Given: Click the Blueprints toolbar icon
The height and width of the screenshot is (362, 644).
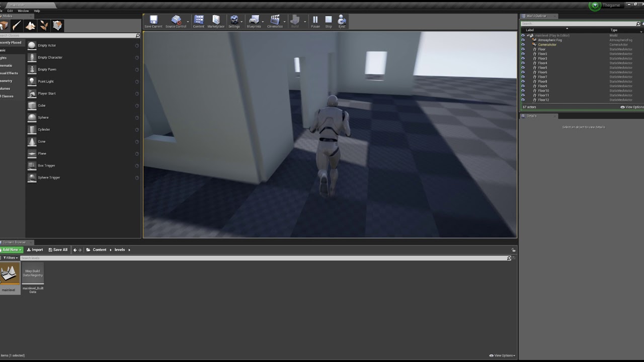Looking at the screenshot, I should pyautogui.click(x=254, y=21).
